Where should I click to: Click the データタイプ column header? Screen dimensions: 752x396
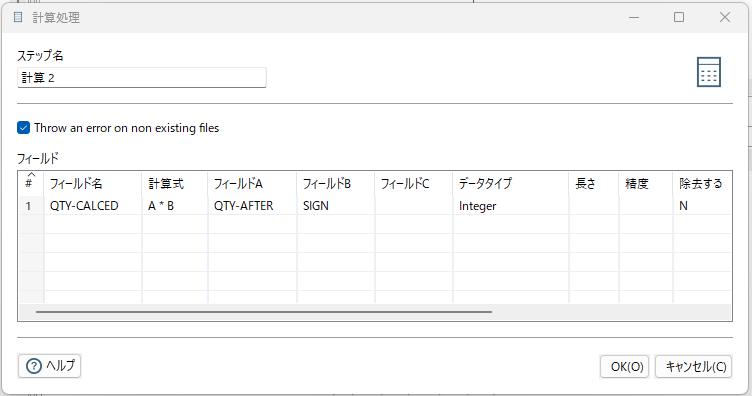pyautogui.click(x=511, y=183)
